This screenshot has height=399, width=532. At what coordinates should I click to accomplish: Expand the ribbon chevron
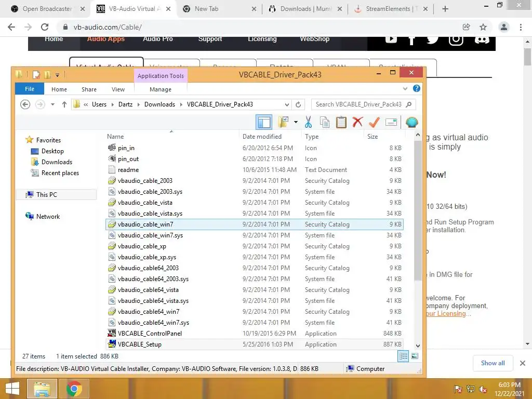405,88
